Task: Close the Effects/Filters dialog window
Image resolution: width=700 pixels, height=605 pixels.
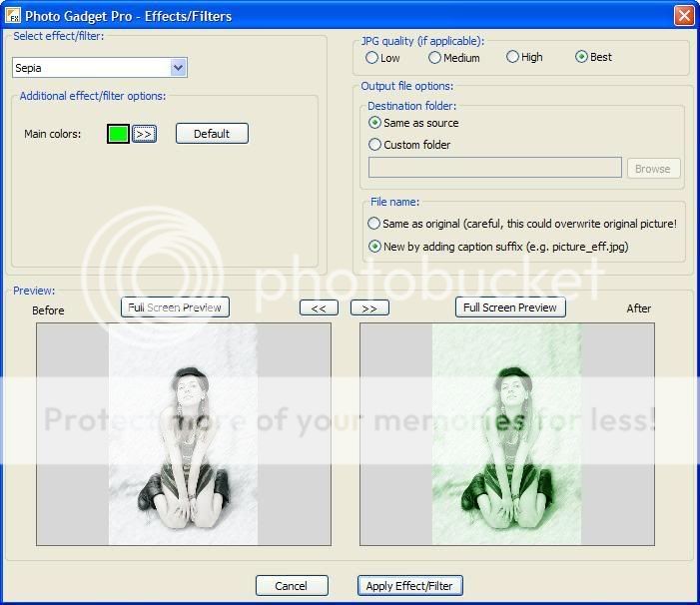Action: tap(683, 15)
